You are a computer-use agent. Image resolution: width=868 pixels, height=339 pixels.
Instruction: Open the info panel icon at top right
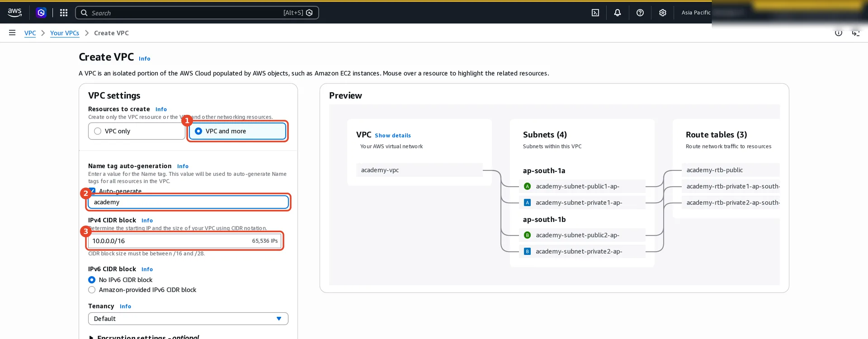point(839,33)
